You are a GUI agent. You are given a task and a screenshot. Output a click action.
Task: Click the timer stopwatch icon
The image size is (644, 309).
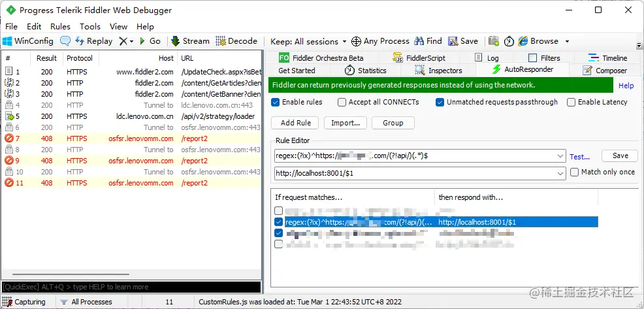coord(509,41)
